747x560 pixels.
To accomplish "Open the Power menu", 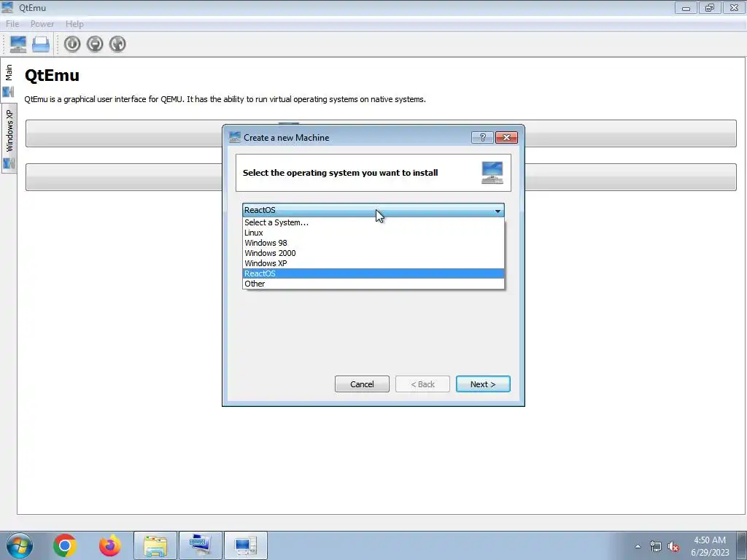I will 42,24.
